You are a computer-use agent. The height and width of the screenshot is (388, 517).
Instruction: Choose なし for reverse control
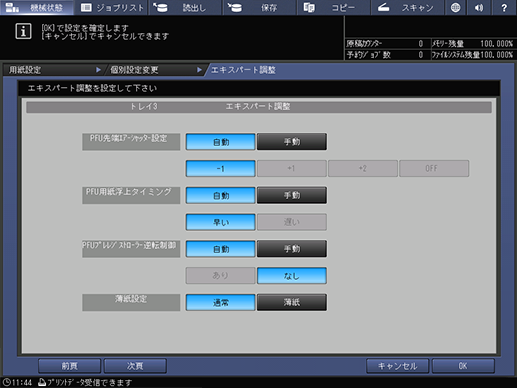click(292, 276)
